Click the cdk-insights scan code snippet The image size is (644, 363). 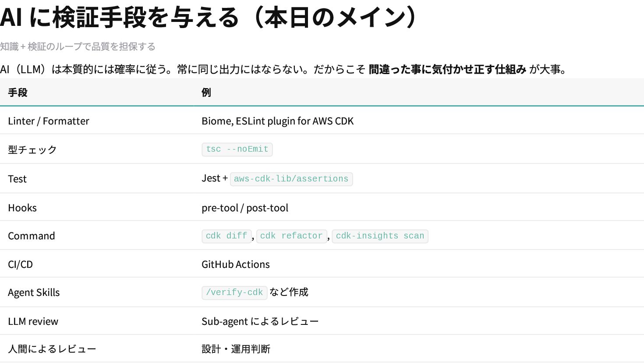click(380, 236)
